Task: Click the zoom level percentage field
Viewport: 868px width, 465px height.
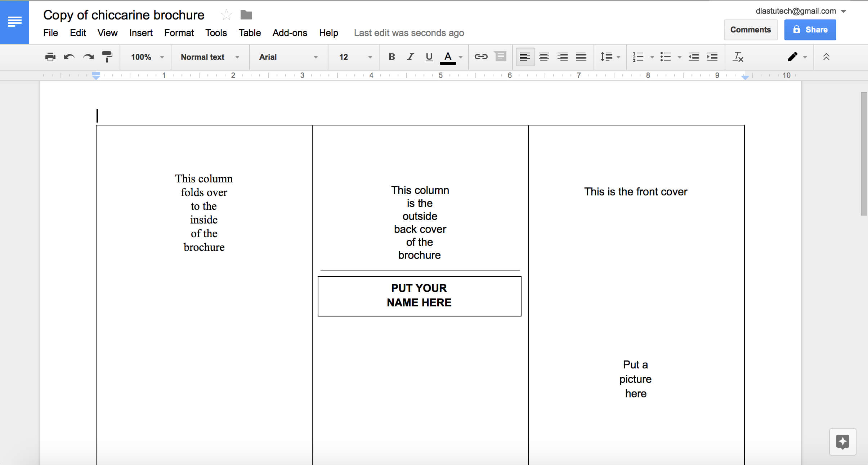Action: click(142, 57)
